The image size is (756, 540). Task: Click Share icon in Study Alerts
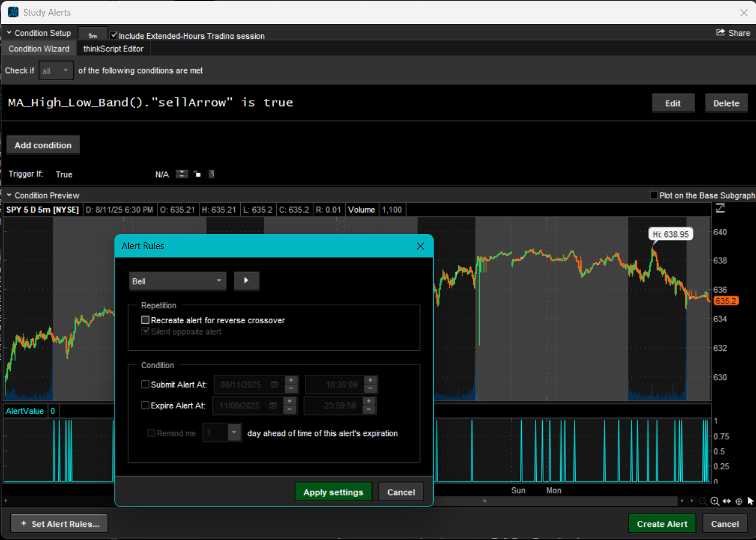(721, 33)
